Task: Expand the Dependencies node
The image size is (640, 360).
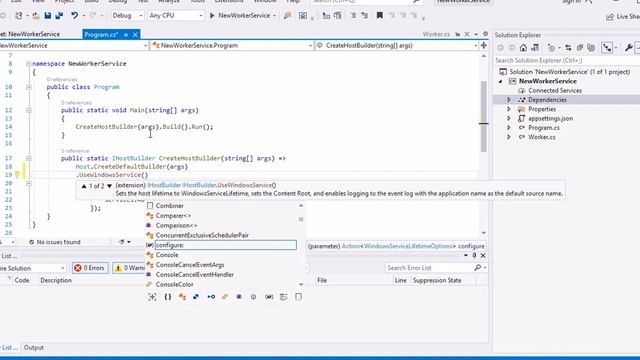Action: [509, 100]
